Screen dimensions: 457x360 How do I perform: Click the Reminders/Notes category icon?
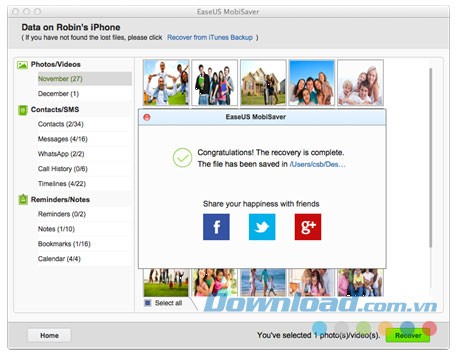click(23, 199)
